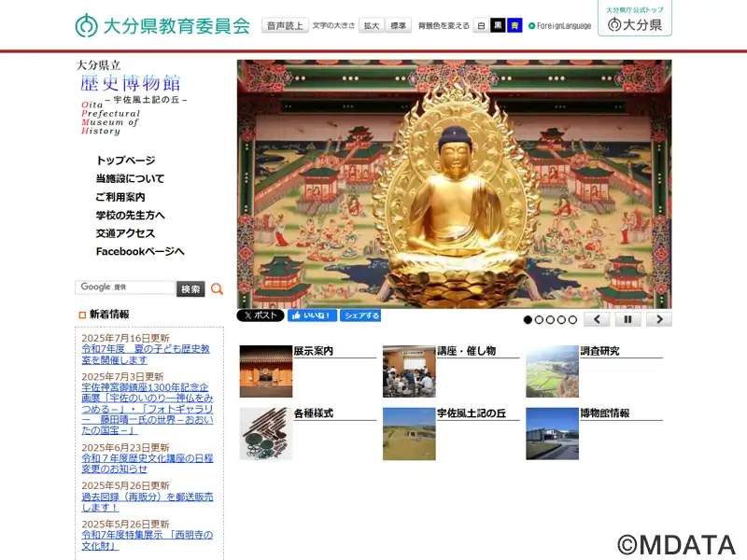Open 西明寺の文化財 exhibition news link
This screenshot has height=560, width=747.
point(148,540)
